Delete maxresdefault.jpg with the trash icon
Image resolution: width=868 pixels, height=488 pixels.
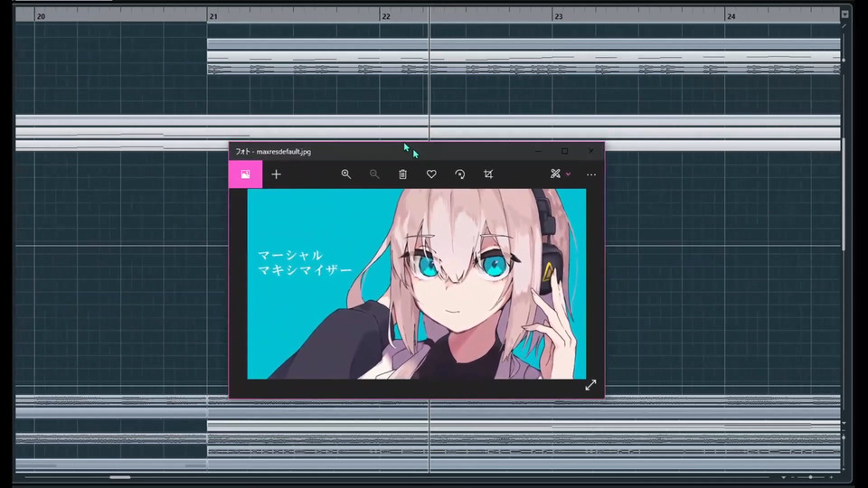[x=403, y=174]
